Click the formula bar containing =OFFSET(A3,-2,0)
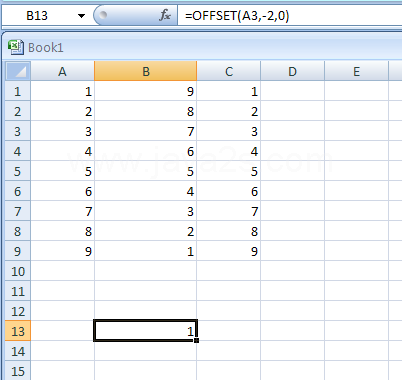Viewport: 402px width, 380px height. coord(289,16)
